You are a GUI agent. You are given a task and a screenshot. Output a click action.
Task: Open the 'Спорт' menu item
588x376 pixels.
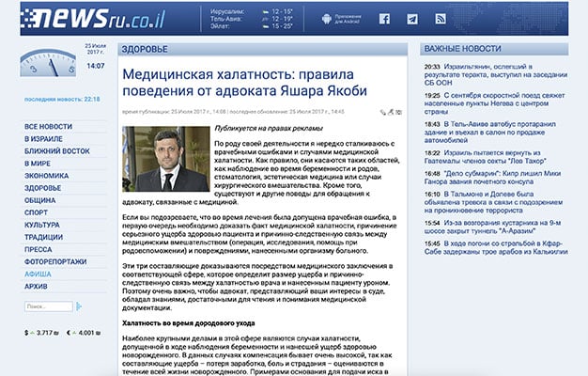38,212
